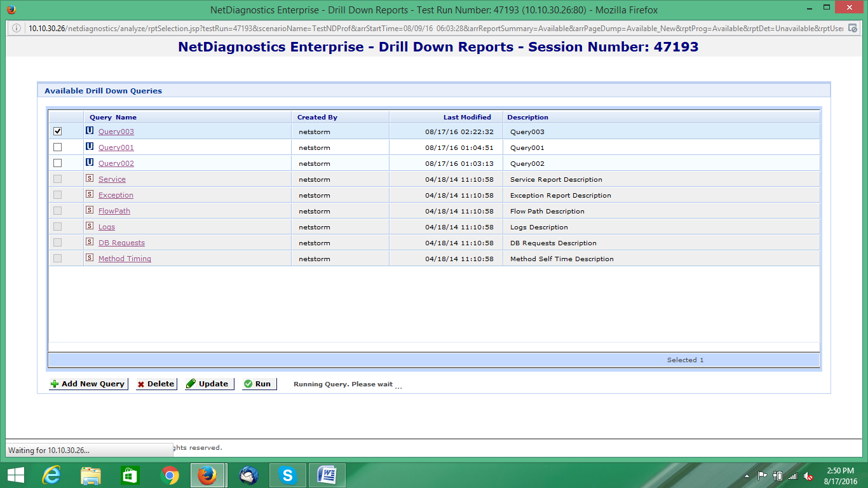The height and width of the screenshot is (488, 868).
Task: Click the disabled Exception row checkbox
Action: tap(58, 194)
